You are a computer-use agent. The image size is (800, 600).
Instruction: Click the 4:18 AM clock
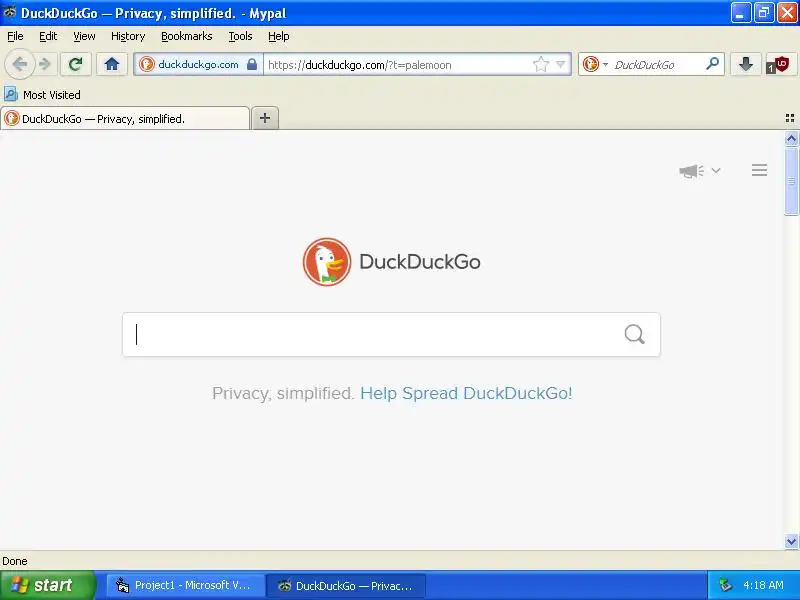click(763, 585)
